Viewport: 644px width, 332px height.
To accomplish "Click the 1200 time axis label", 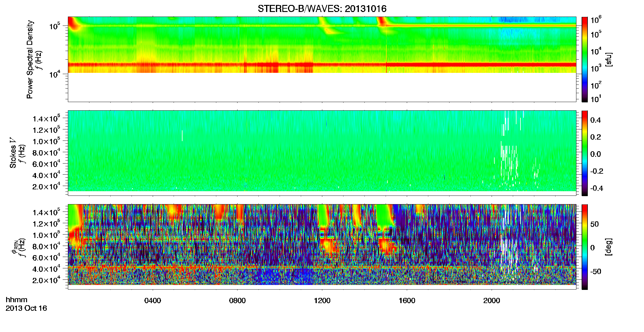I will pos(322,301).
